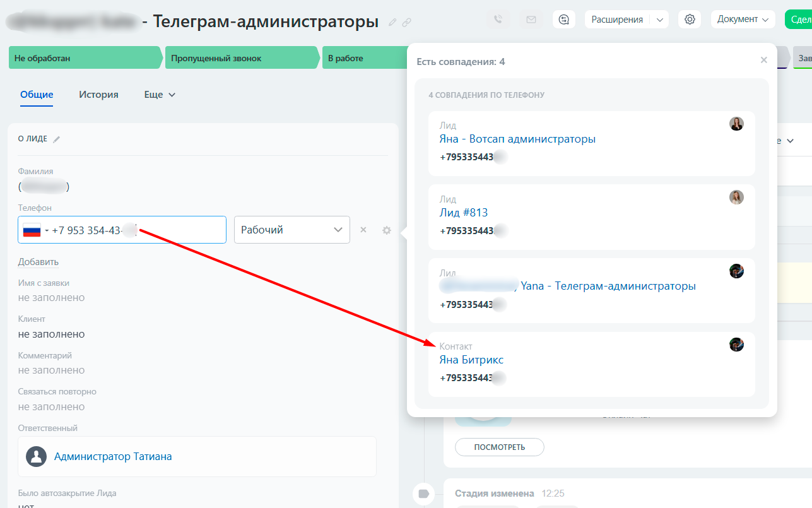Click the pencil icon to edit lead title

392,22
